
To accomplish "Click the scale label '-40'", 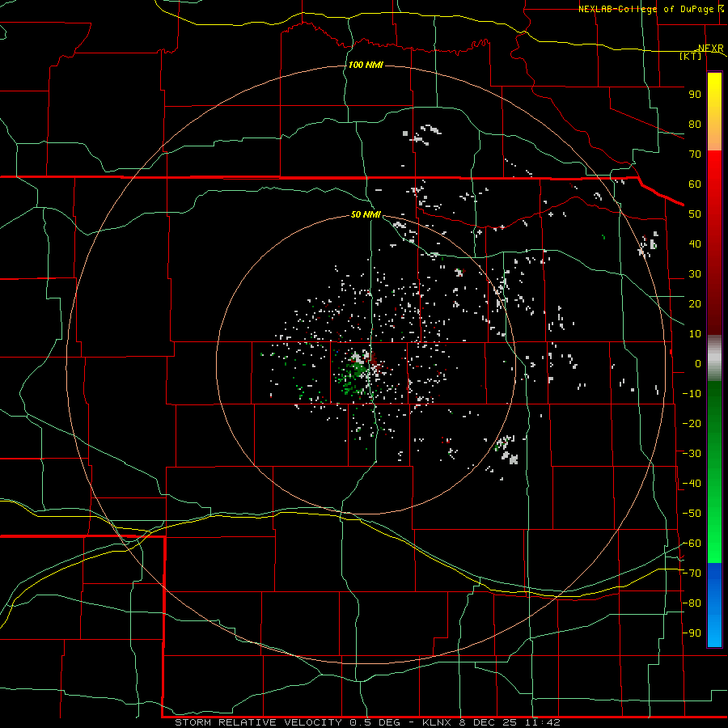I will coord(692,484).
